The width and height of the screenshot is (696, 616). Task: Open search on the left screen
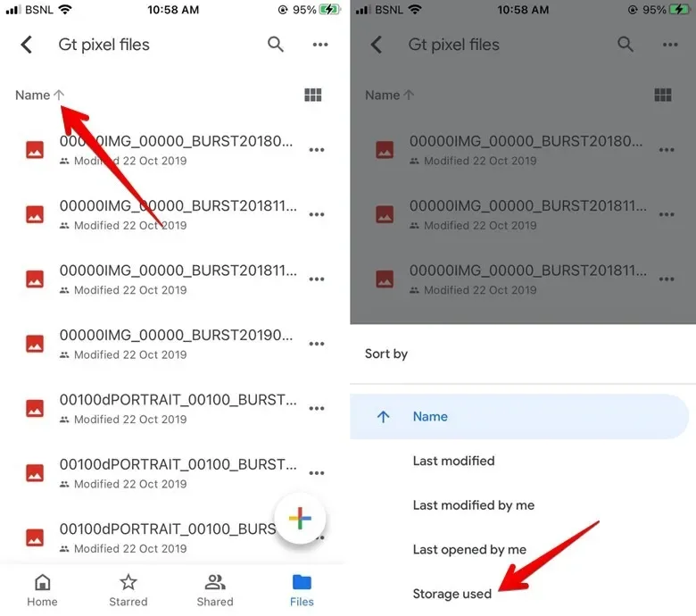(x=275, y=44)
